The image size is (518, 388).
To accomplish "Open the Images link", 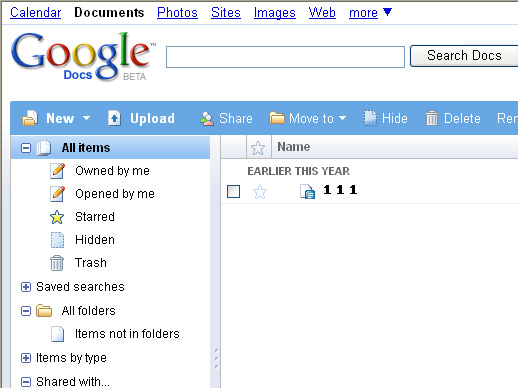I will coord(275,13).
